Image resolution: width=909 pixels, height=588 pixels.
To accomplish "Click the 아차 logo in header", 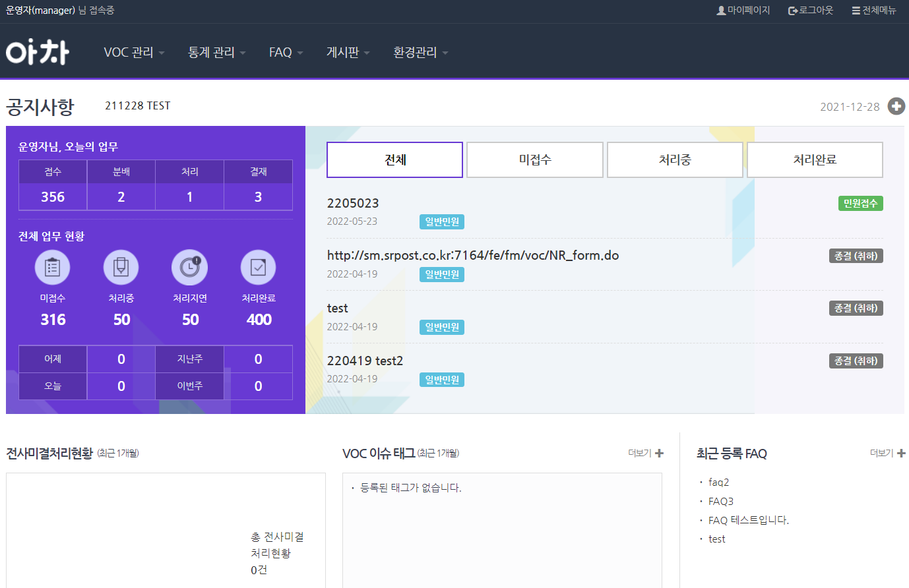I will [x=38, y=52].
